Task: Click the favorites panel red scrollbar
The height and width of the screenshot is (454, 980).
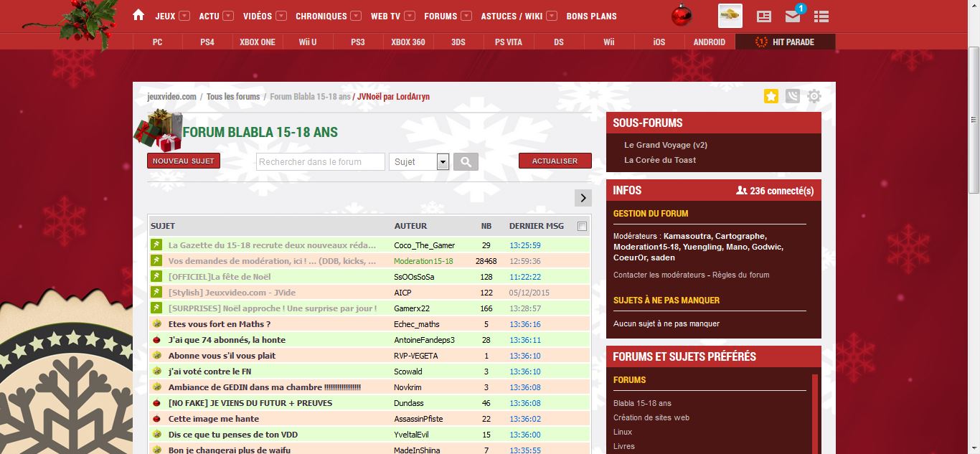Action: [815, 414]
